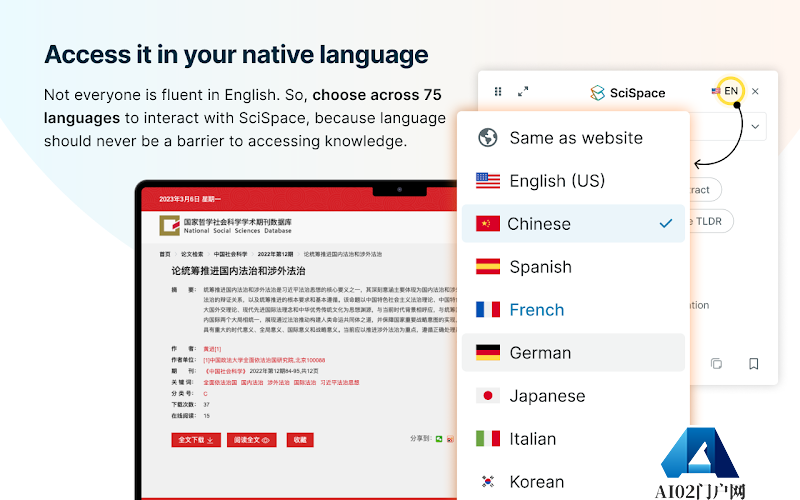
Task: Click the 《中国社会科学》 journal link
Action: 225,371
